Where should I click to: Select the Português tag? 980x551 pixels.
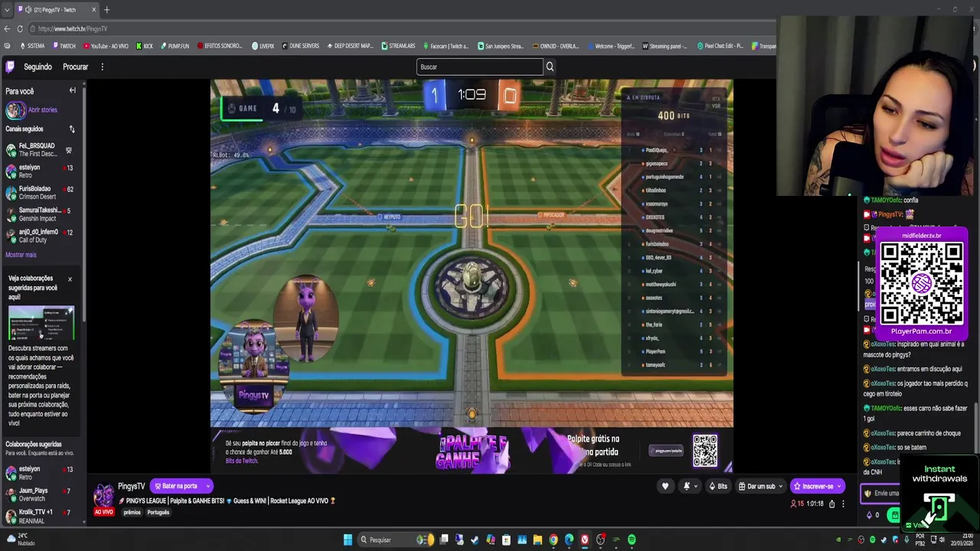pyautogui.click(x=158, y=512)
